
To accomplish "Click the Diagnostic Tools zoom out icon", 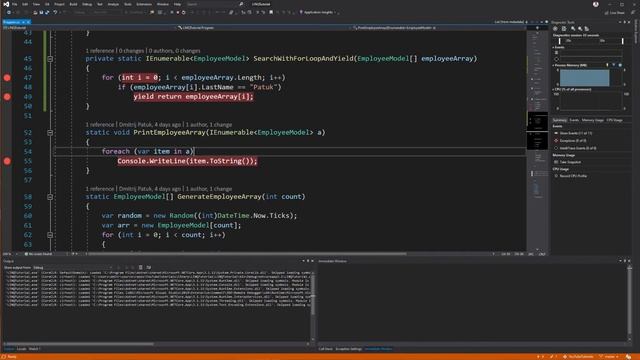I will point(580,29).
